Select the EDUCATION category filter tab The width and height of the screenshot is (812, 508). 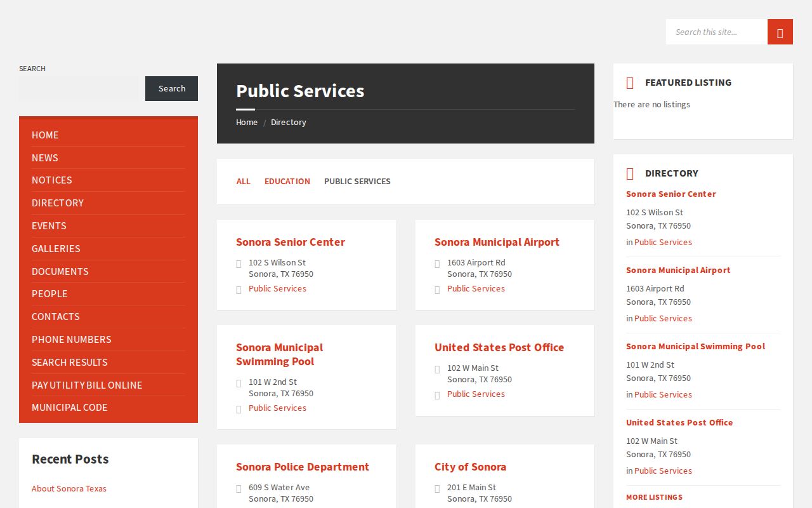click(x=287, y=182)
